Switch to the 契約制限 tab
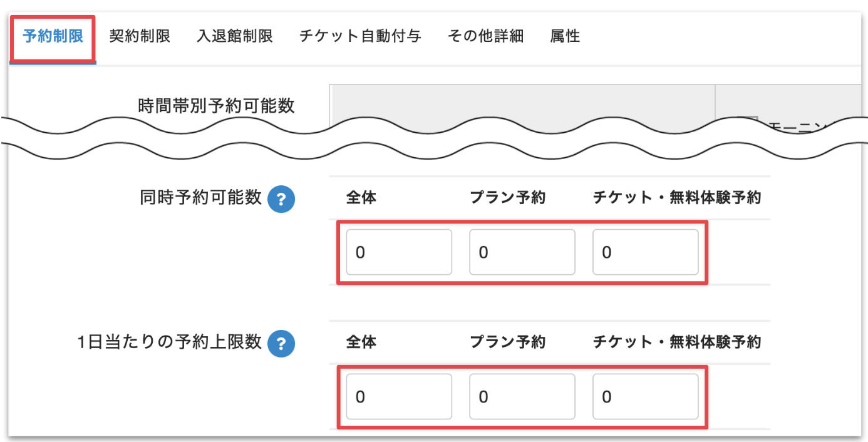868x442 pixels. coord(140,36)
